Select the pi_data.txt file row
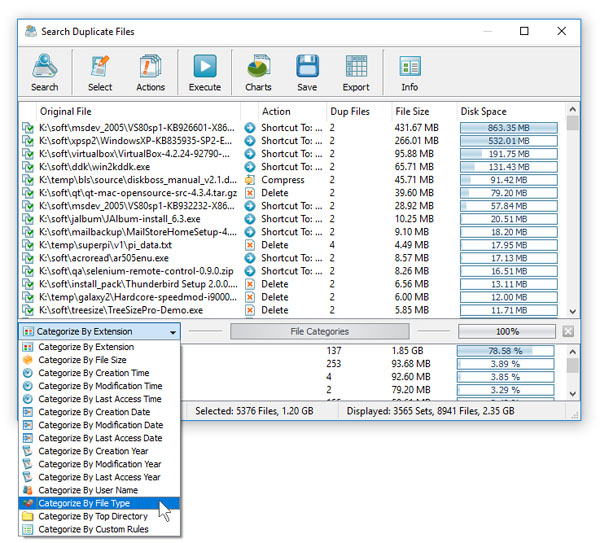The width and height of the screenshot is (600, 543). pyautogui.click(x=290, y=245)
